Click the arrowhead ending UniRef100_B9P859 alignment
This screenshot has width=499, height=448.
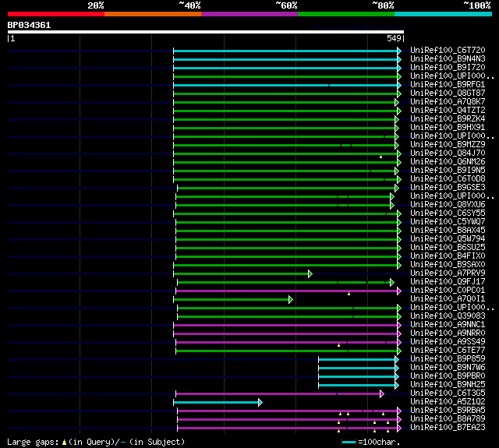pyautogui.click(x=397, y=360)
